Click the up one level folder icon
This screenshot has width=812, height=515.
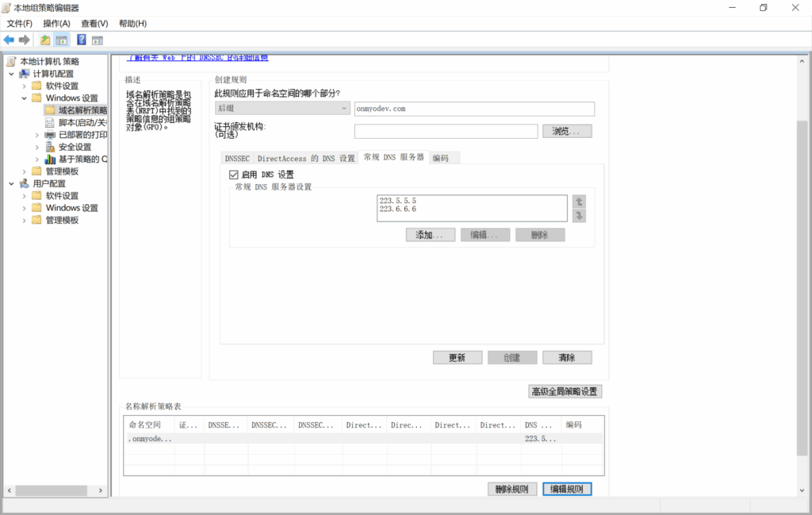tap(46, 40)
